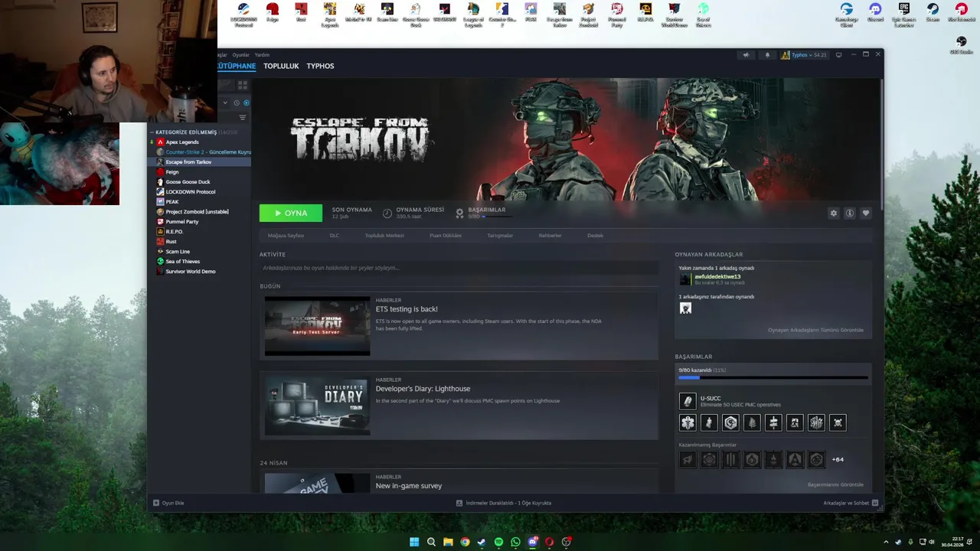Expand the library type filter dropdown arrow

[225, 103]
